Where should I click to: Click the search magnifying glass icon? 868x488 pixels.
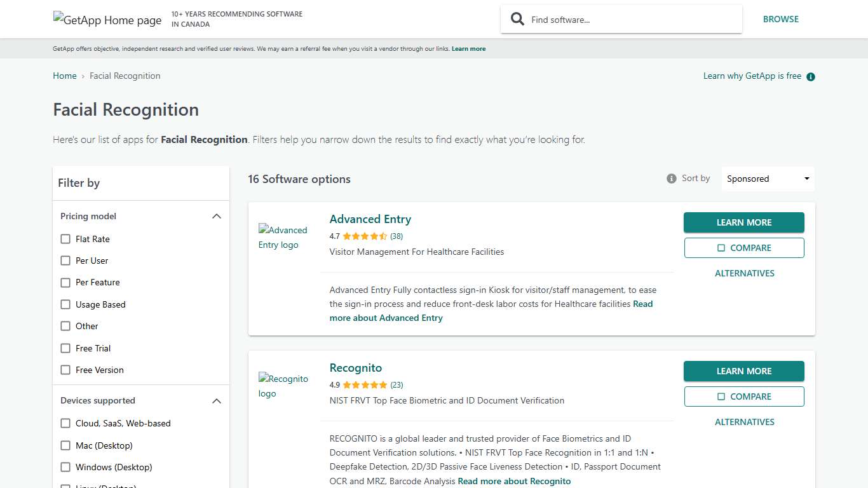click(x=517, y=19)
